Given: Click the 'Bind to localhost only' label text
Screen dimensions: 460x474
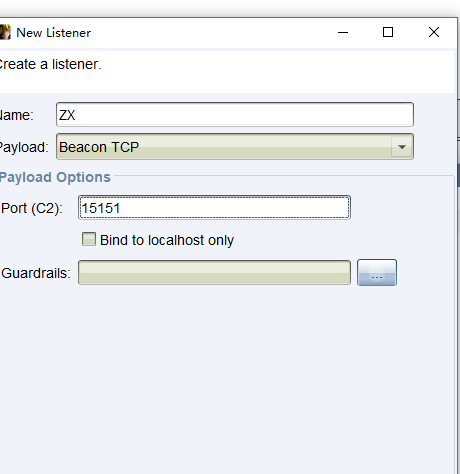Looking at the screenshot, I should tap(167, 240).
